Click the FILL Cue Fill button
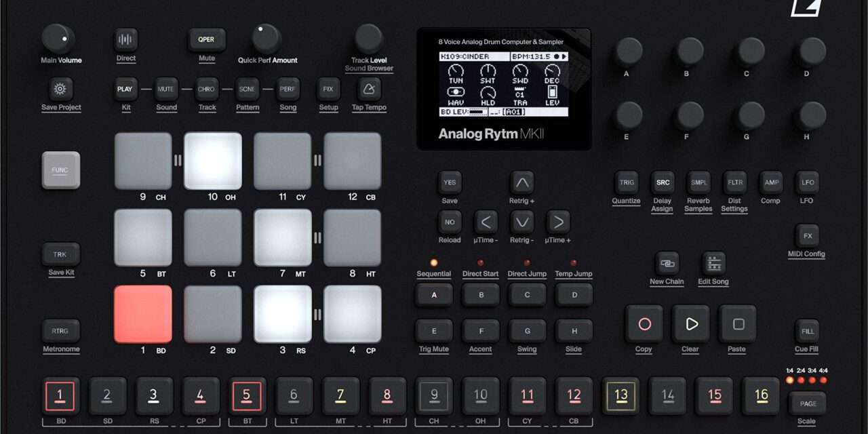Image resolution: width=868 pixels, height=434 pixels. [807, 331]
